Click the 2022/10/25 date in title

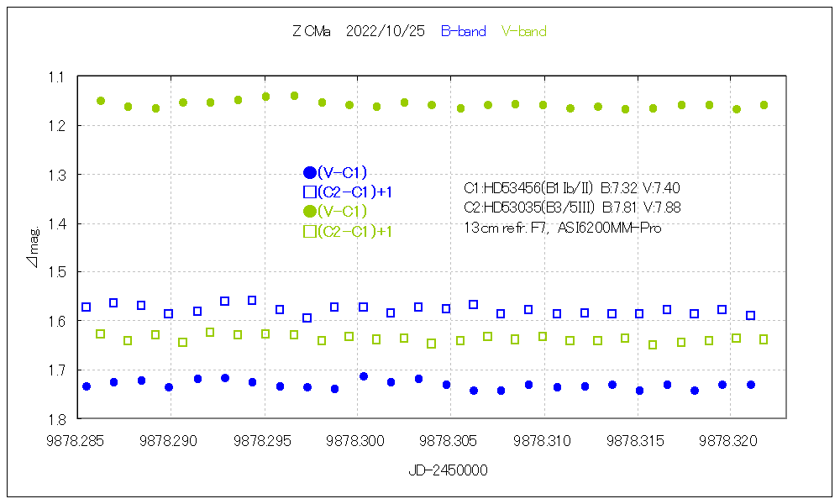pos(387,32)
